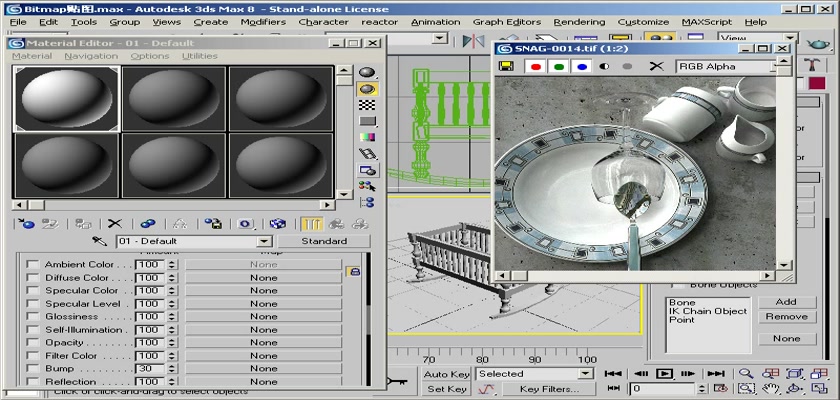Click Auto Key button
Viewport: 840px width, 400px height.
446,374
